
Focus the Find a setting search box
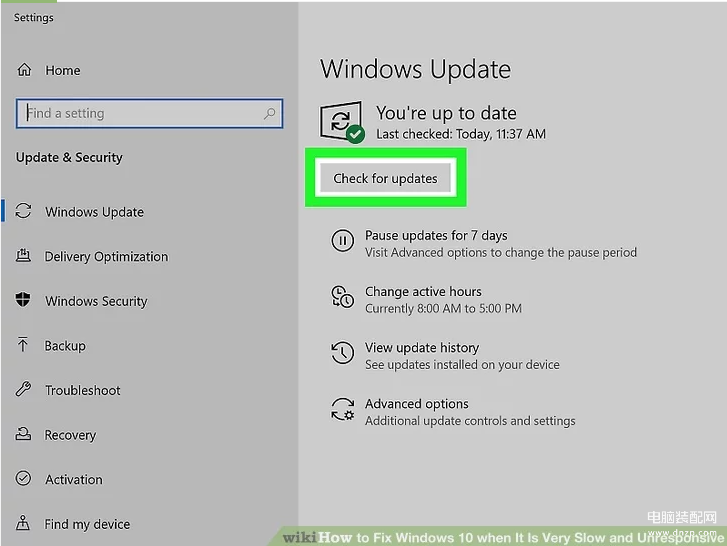[149, 113]
